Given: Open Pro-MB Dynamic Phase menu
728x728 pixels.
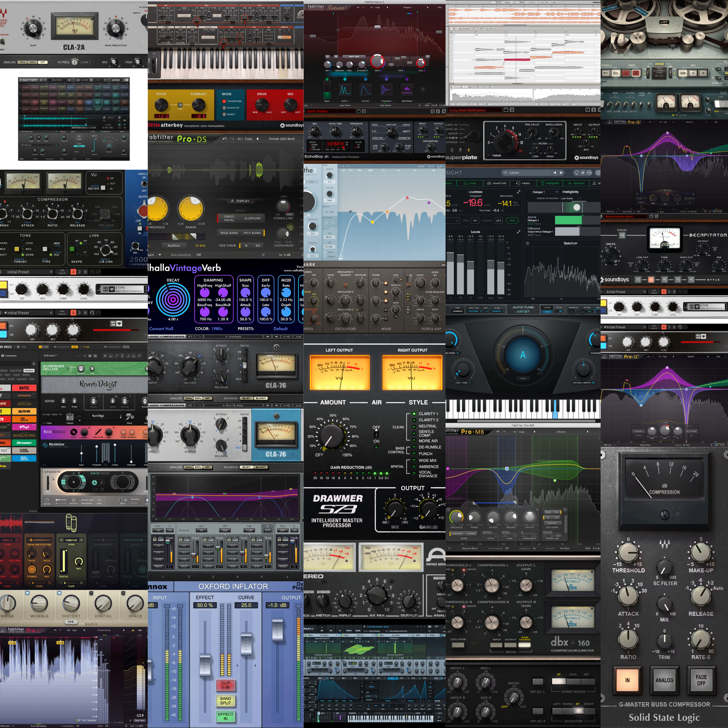Looking at the screenshot, I should pyautogui.click(x=469, y=548).
